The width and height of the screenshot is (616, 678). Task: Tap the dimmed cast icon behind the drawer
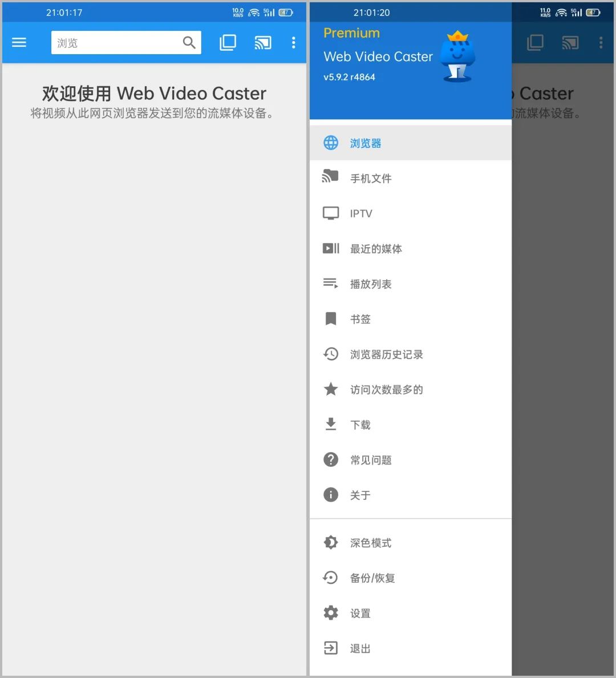click(570, 42)
